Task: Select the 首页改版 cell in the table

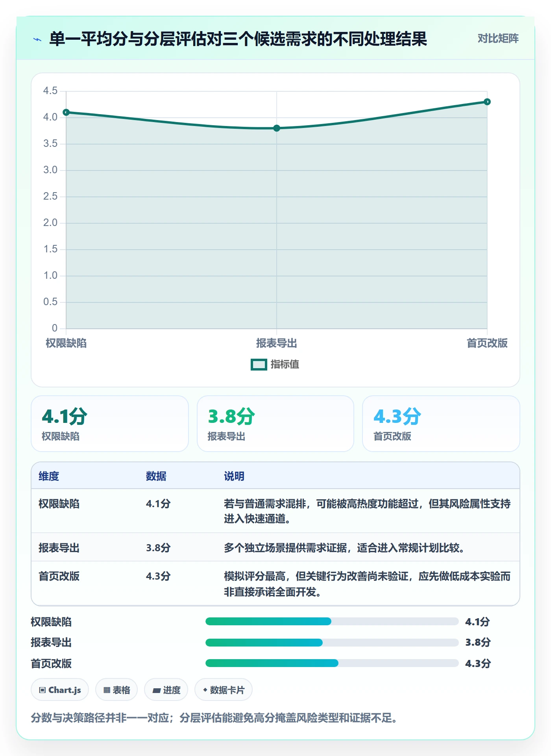Action: (59, 576)
